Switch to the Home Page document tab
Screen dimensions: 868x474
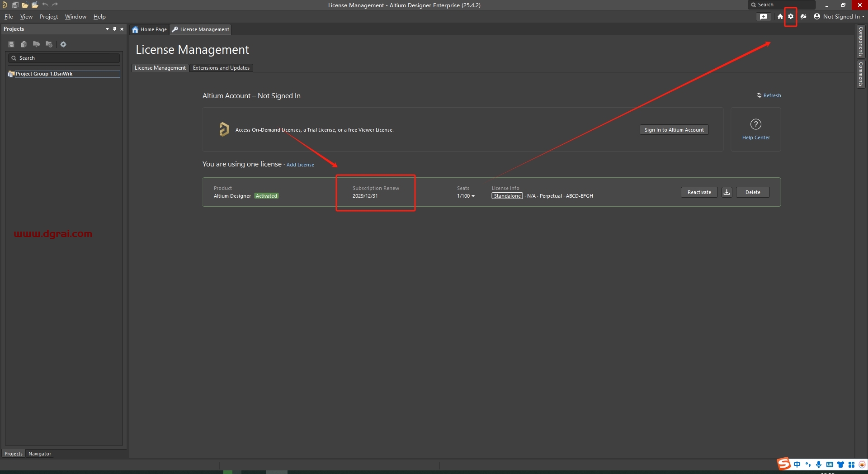point(150,29)
